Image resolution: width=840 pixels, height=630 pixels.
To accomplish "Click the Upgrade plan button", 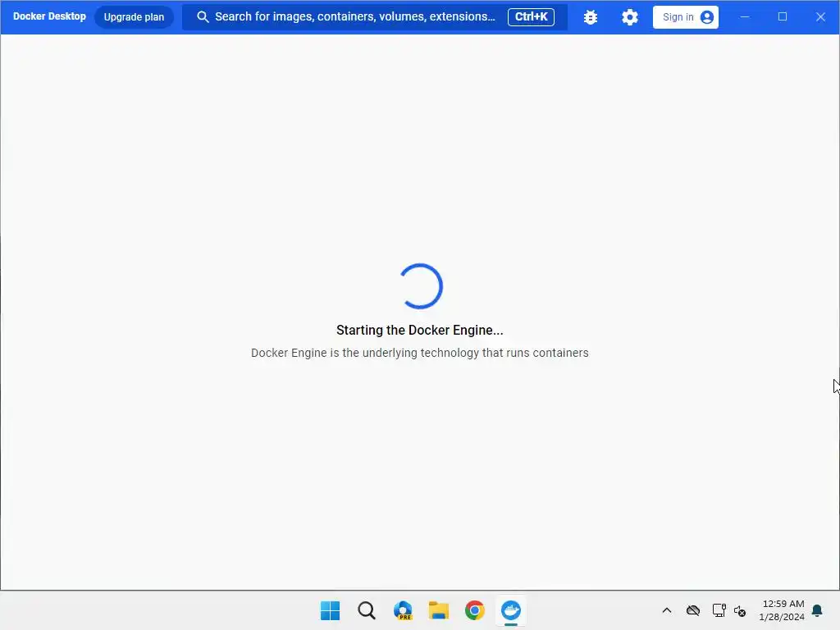I will coord(134,17).
